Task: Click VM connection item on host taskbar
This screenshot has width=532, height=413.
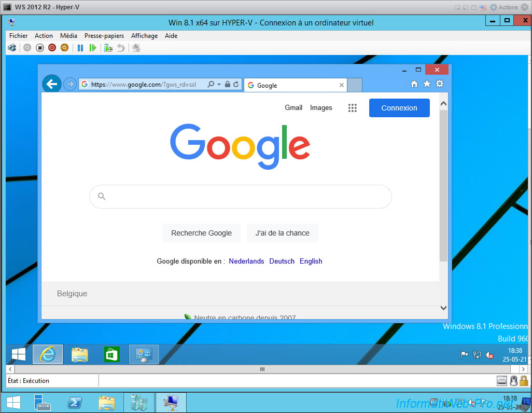Action: tap(171, 403)
